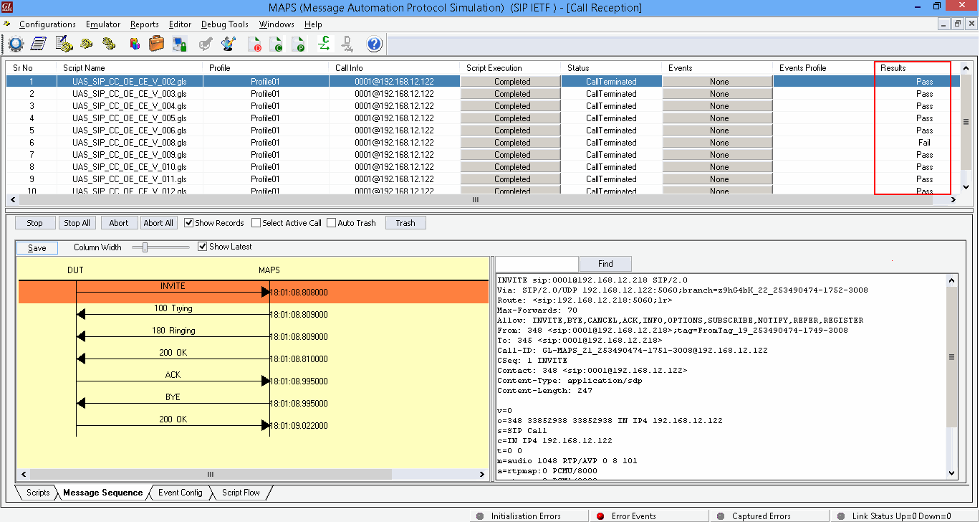Click the GL logo in the title bar

[x=9, y=7]
